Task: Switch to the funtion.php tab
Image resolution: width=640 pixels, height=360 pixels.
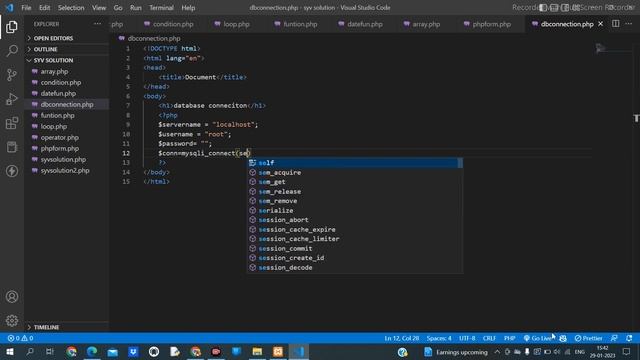Action: tap(296, 24)
